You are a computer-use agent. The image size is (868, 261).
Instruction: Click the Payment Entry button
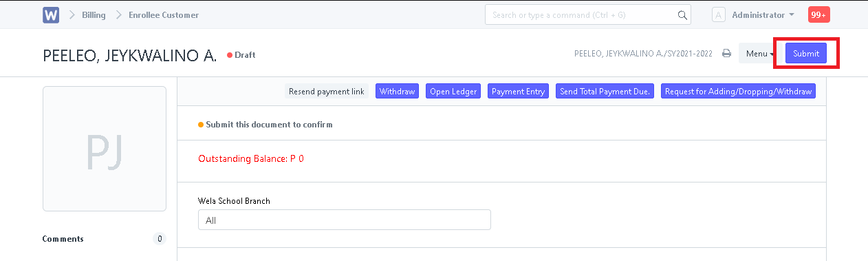(x=519, y=91)
